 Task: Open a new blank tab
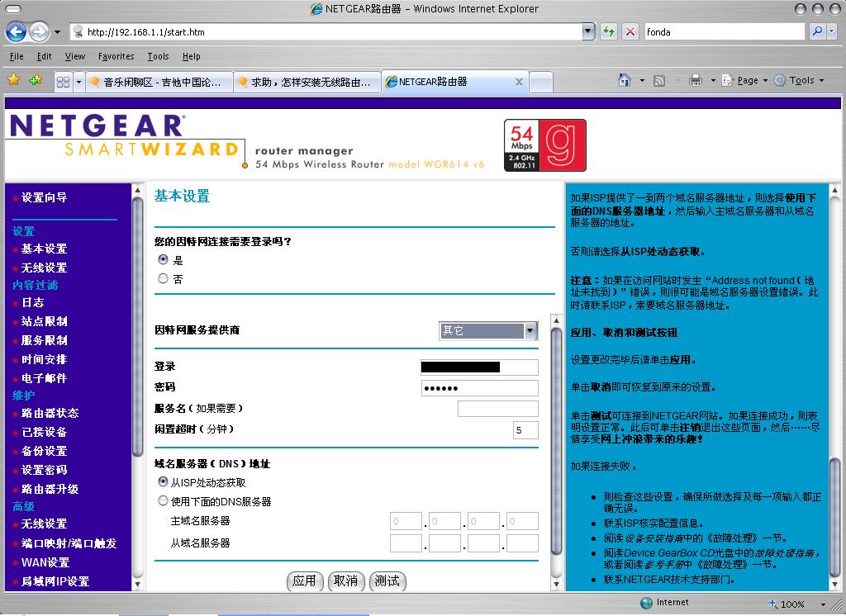tap(541, 82)
